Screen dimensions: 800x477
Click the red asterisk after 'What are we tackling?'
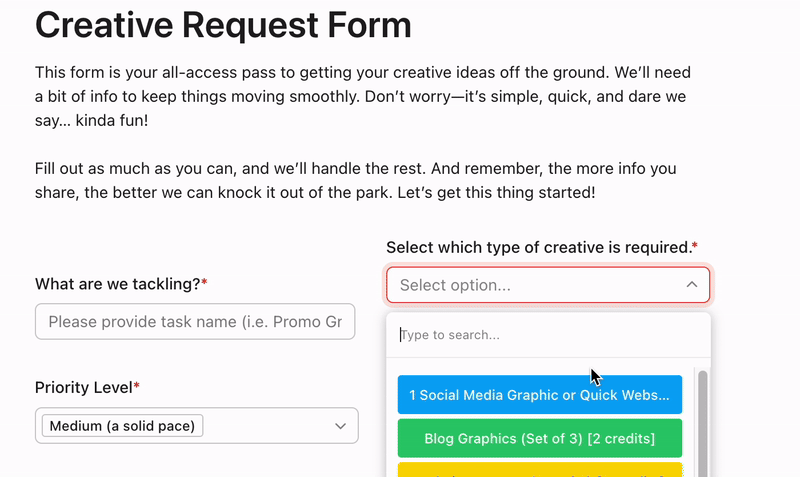pos(204,282)
